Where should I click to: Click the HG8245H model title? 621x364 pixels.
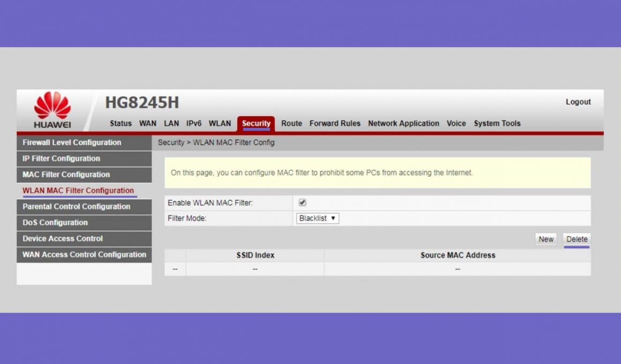tap(142, 103)
